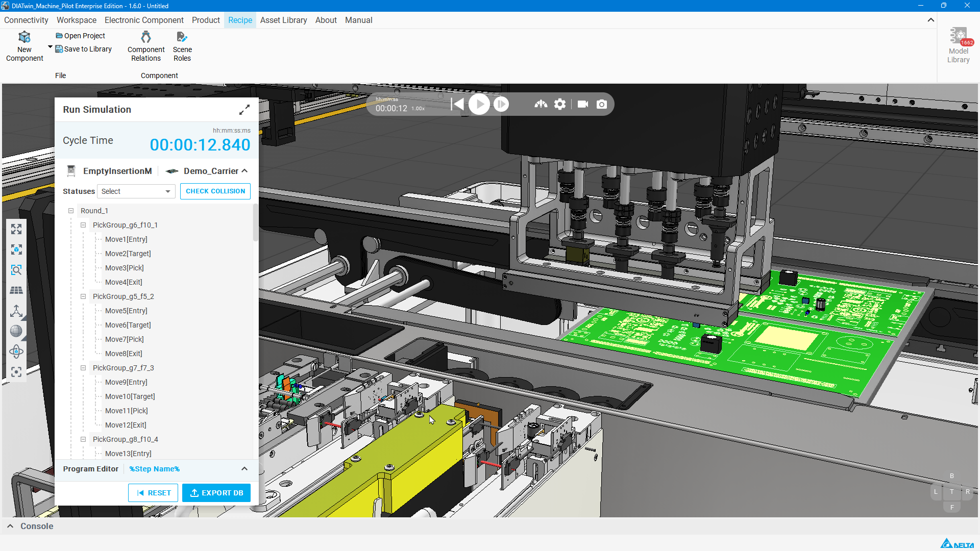Image resolution: width=980 pixels, height=551 pixels.
Task: Click the RESET button
Action: (x=153, y=493)
